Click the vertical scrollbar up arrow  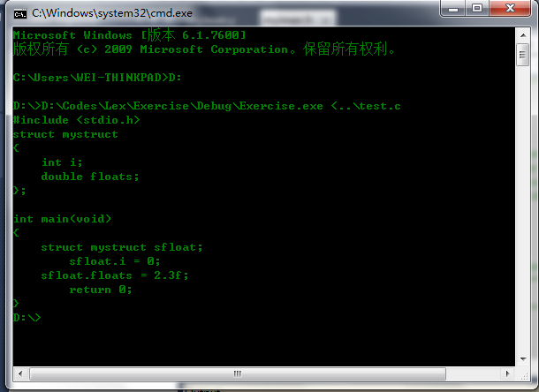[x=523, y=35]
